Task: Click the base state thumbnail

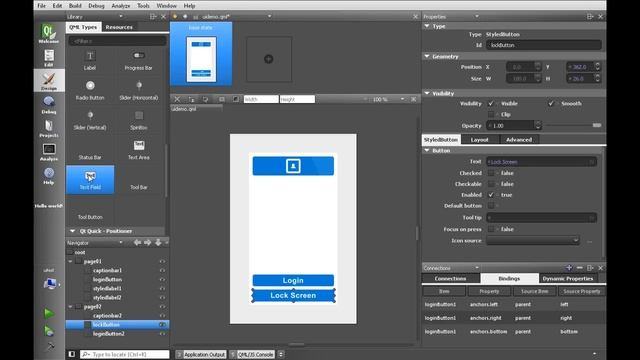Action: (x=201, y=54)
